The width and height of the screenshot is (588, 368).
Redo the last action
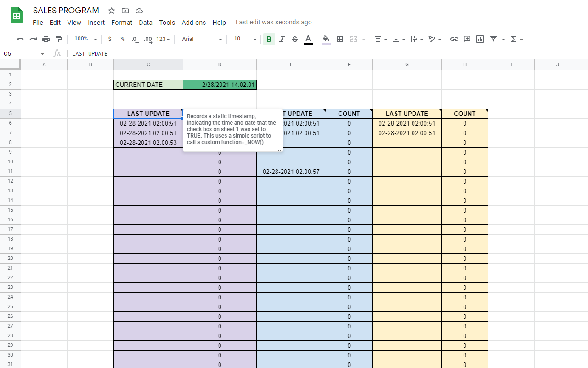[x=33, y=39]
